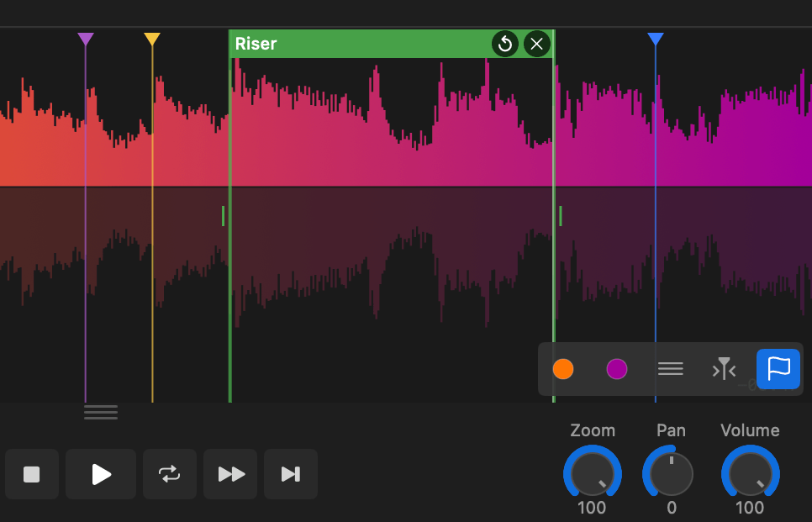The height and width of the screenshot is (522, 812).
Task: Click the Volume knob
Action: tap(750, 474)
